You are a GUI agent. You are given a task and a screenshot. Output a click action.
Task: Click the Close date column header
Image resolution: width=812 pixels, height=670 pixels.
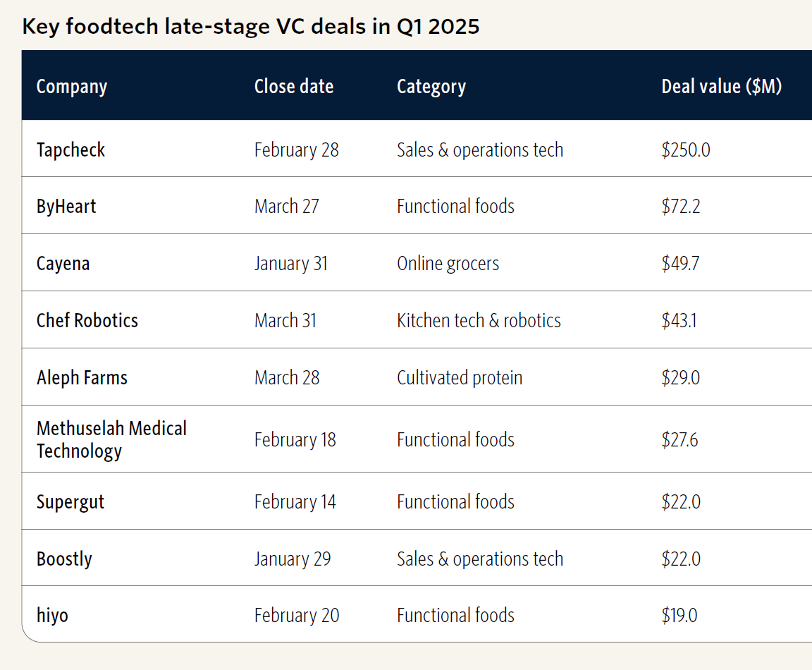pyautogui.click(x=294, y=87)
